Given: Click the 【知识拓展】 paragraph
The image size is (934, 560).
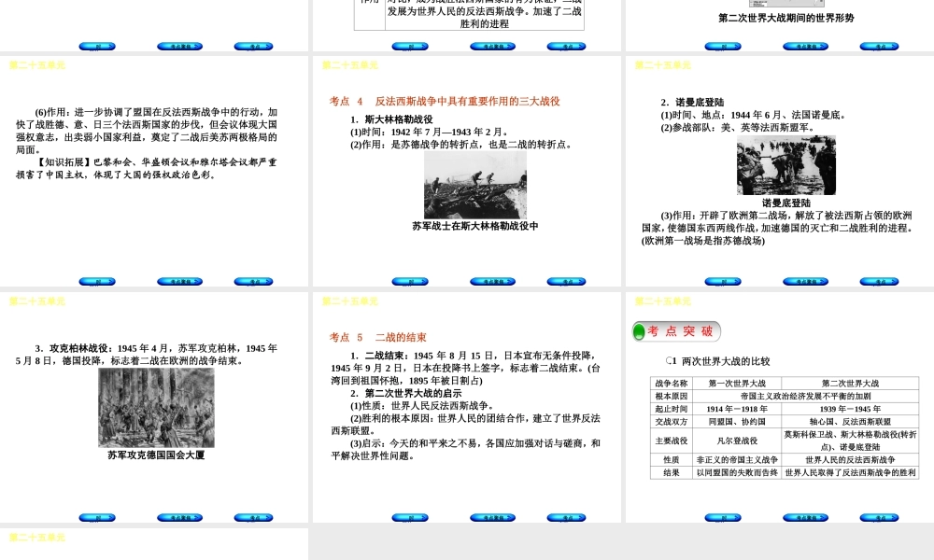Looking at the screenshot, I should coord(147,168).
